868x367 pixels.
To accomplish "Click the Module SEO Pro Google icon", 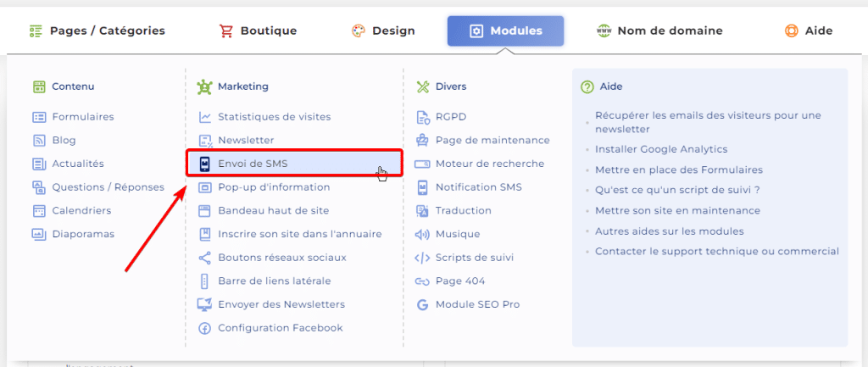I will 422,304.
